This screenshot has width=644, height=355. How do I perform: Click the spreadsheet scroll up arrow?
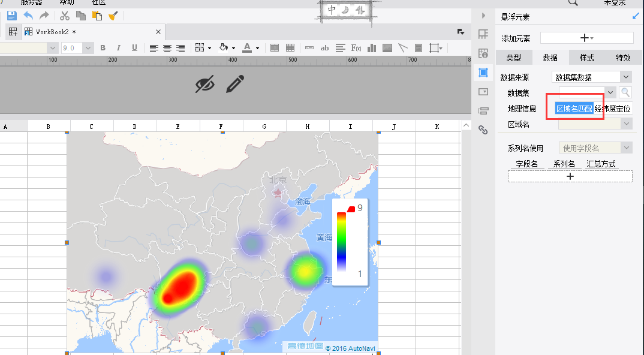[466, 125]
